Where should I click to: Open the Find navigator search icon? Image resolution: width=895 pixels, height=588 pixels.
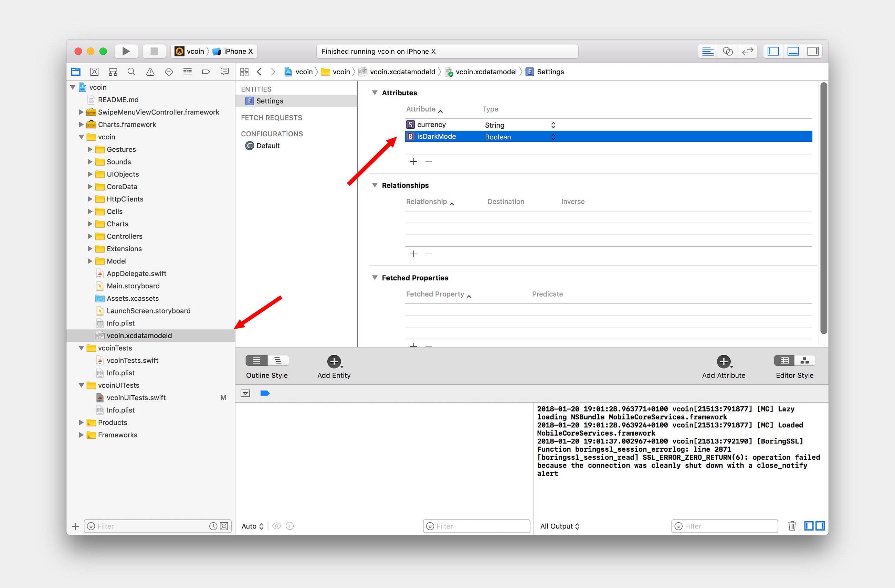(x=131, y=72)
